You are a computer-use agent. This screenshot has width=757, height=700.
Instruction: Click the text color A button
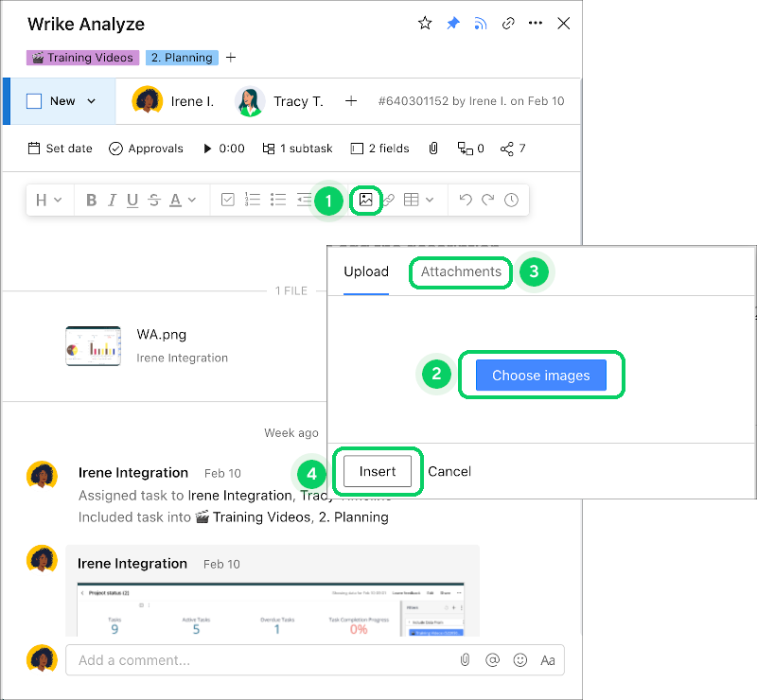[176, 201]
